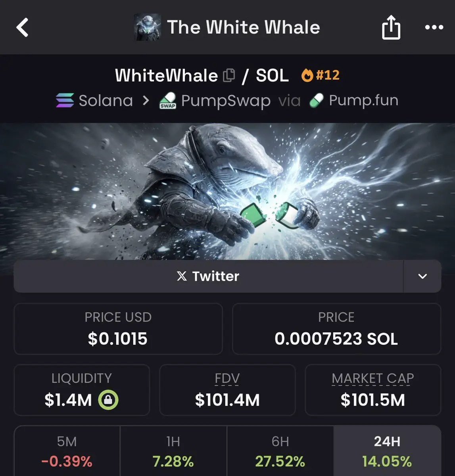The image size is (455, 476).
Task: Tap the Market Cap info label
Action: [x=373, y=379]
